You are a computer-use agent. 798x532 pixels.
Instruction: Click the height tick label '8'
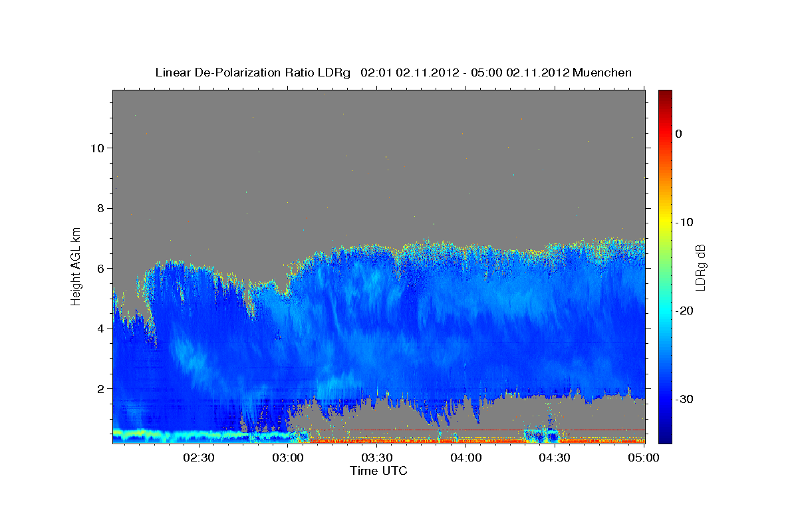tap(100, 208)
